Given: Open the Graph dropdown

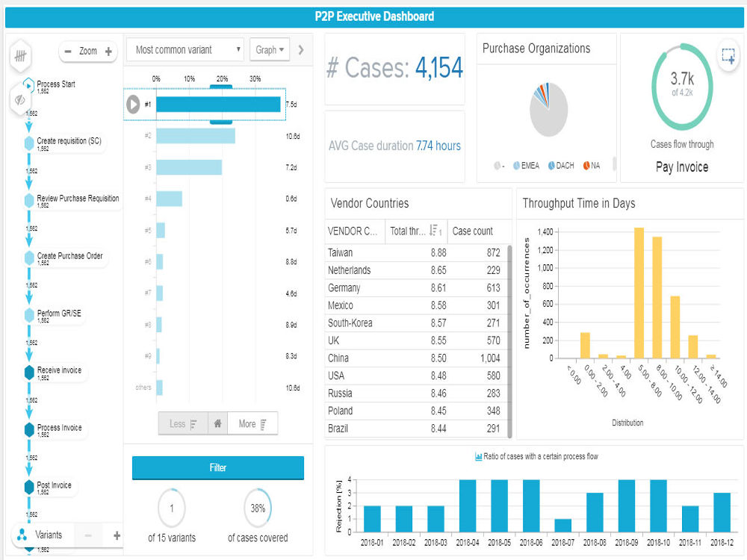Looking at the screenshot, I should coord(270,49).
